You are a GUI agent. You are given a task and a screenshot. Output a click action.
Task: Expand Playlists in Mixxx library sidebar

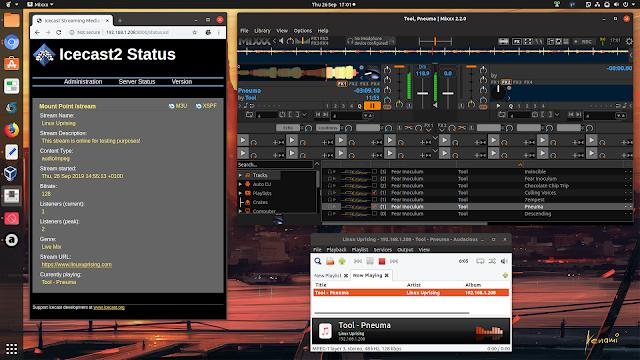240,193
